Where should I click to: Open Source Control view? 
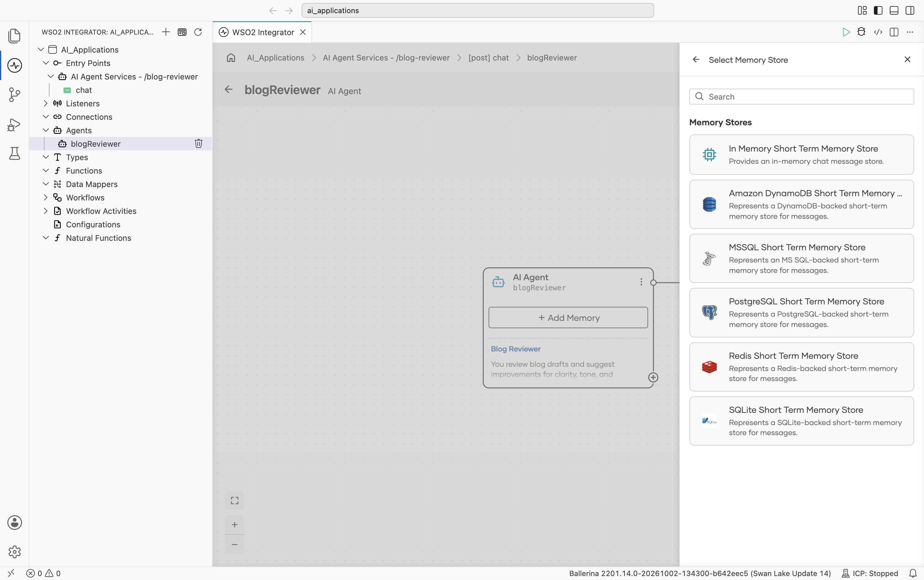15,95
